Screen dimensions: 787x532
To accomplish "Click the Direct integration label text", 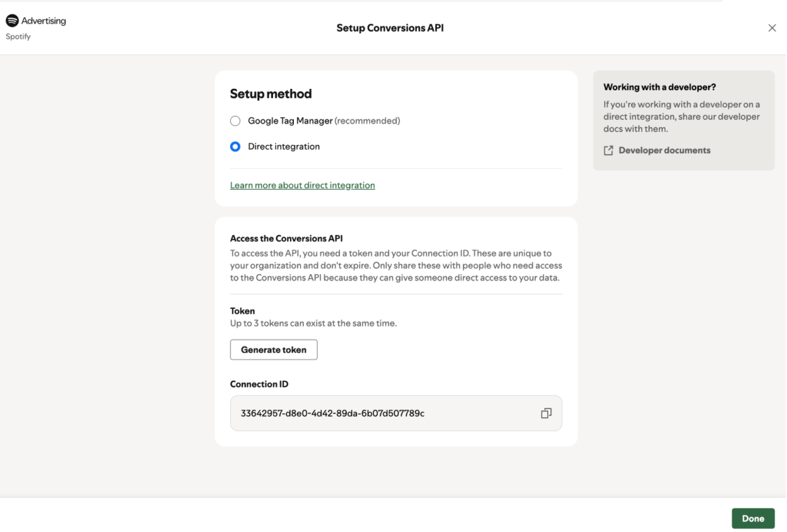I will tap(284, 147).
